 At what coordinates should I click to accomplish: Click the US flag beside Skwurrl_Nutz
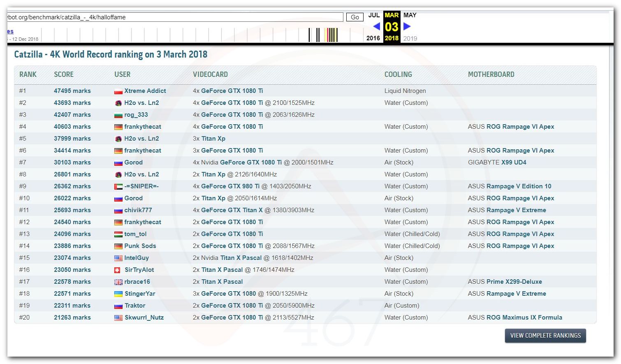click(118, 318)
